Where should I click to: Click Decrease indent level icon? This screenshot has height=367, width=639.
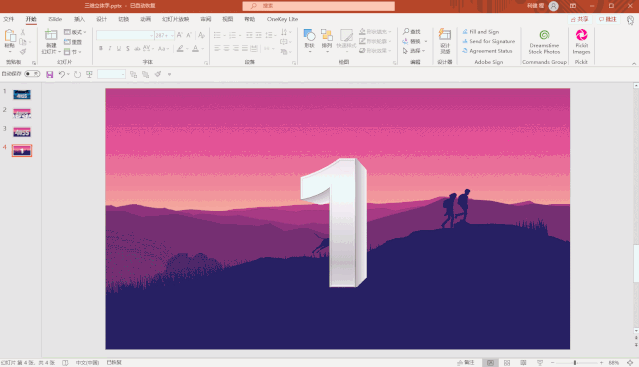tap(249, 35)
